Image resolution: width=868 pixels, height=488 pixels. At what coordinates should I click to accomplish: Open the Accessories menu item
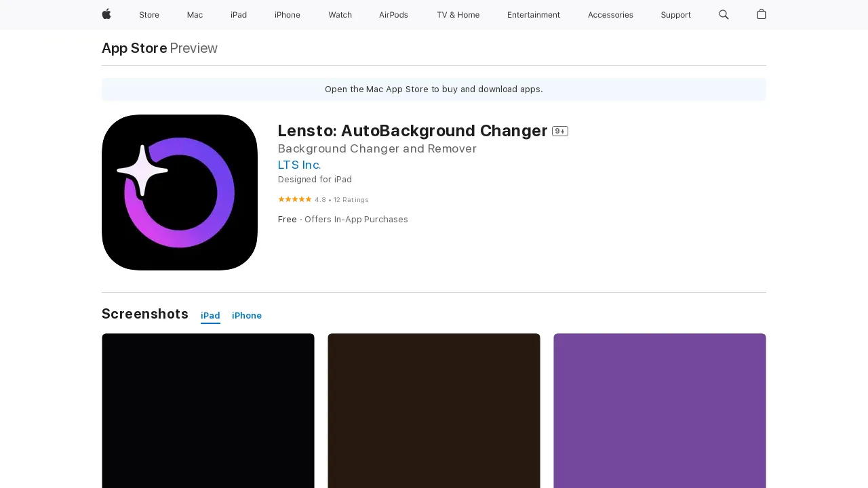(610, 15)
